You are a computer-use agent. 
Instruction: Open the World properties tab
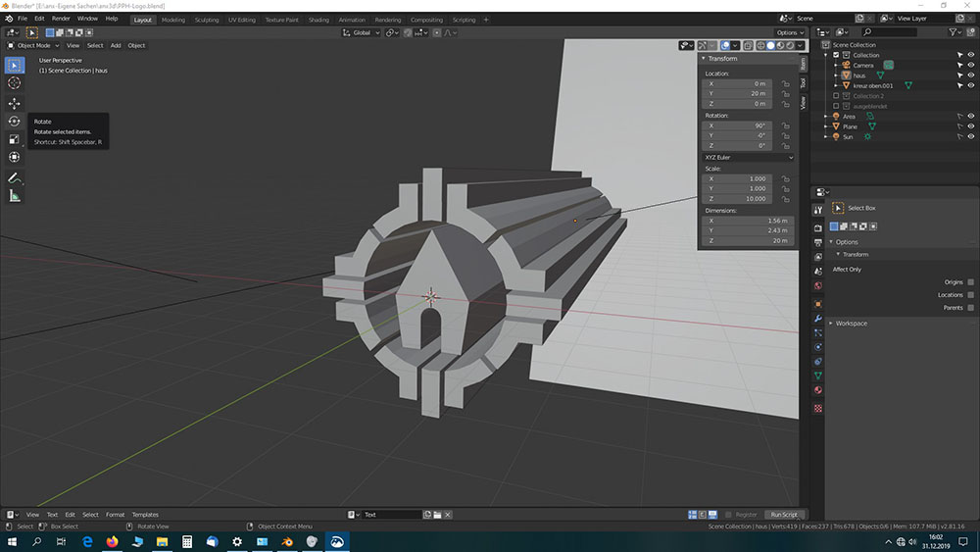[x=818, y=285]
